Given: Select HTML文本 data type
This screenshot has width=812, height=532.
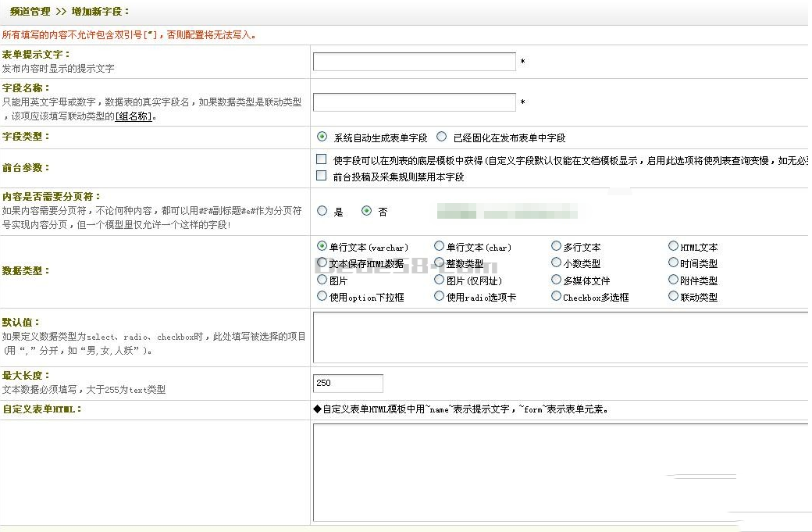Looking at the screenshot, I should [673, 246].
